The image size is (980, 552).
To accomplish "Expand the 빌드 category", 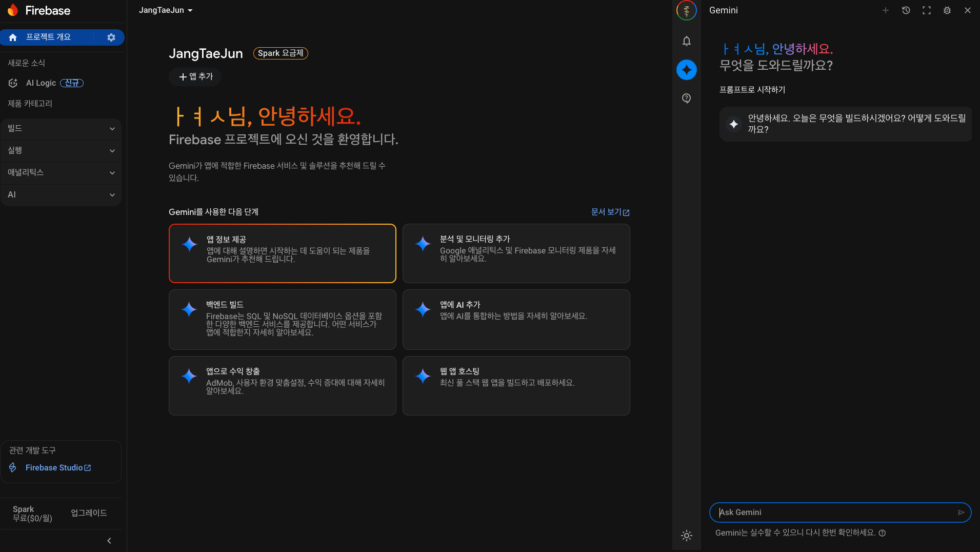I will 61,129.
